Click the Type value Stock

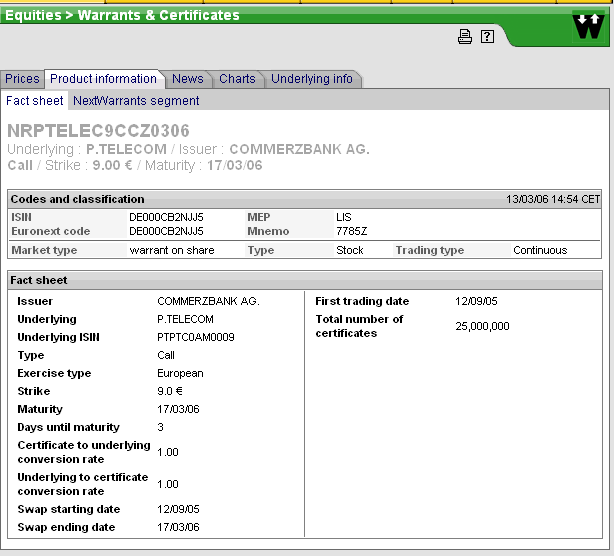[350, 250]
